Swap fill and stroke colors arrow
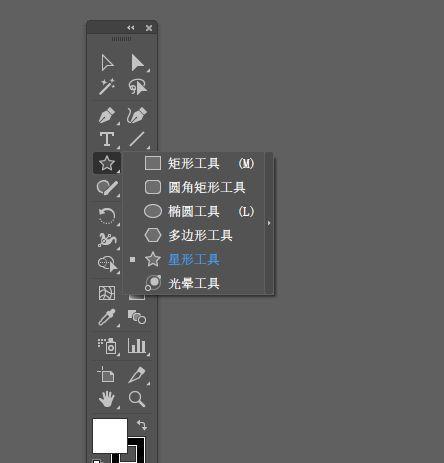 142,425
